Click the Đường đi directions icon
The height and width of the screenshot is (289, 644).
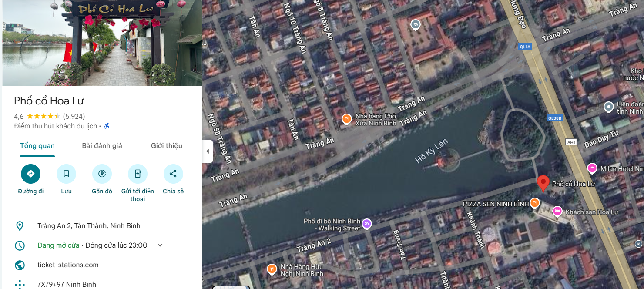(x=30, y=174)
